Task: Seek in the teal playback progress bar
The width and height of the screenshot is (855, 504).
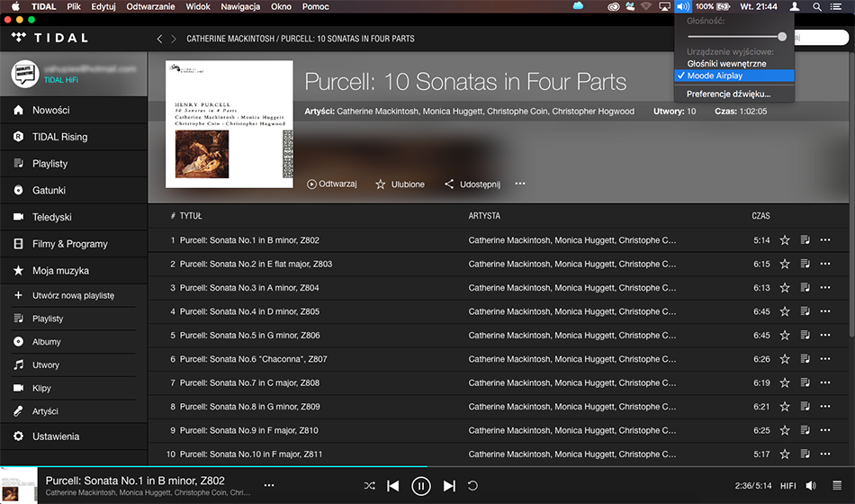Action: tap(427, 466)
